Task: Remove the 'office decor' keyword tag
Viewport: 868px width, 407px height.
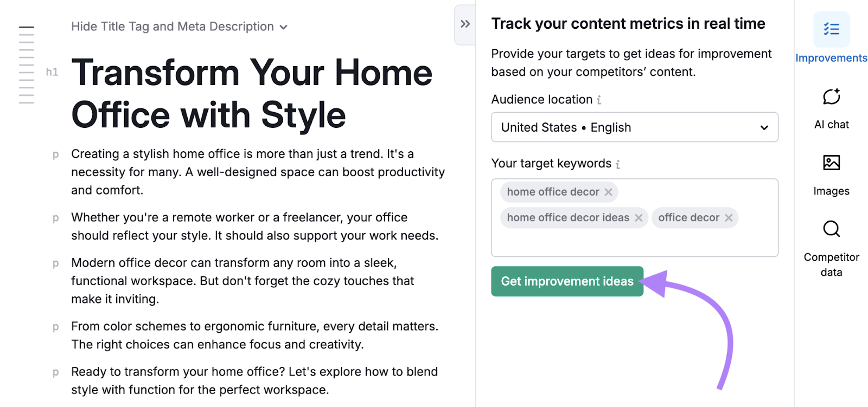Action: point(729,217)
